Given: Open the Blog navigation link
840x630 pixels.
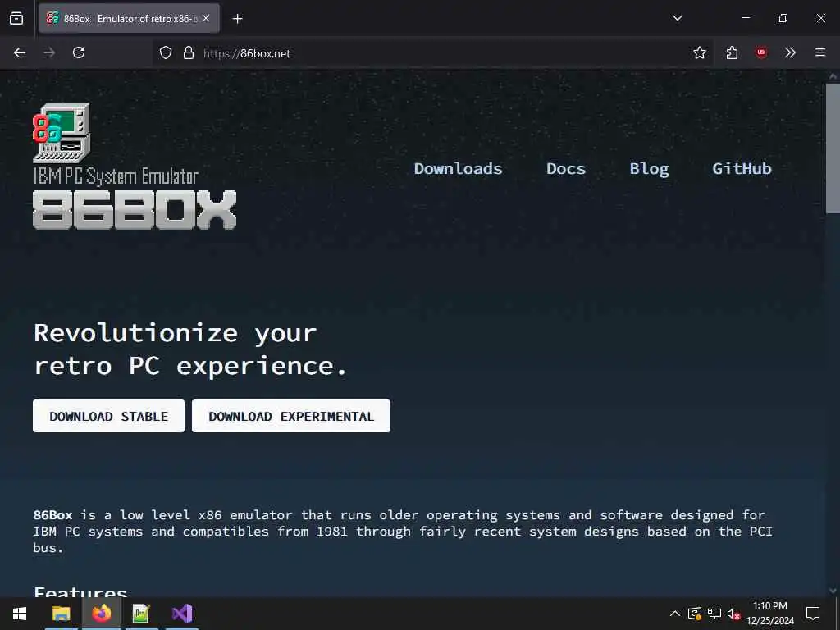Looking at the screenshot, I should click(650, 169).
